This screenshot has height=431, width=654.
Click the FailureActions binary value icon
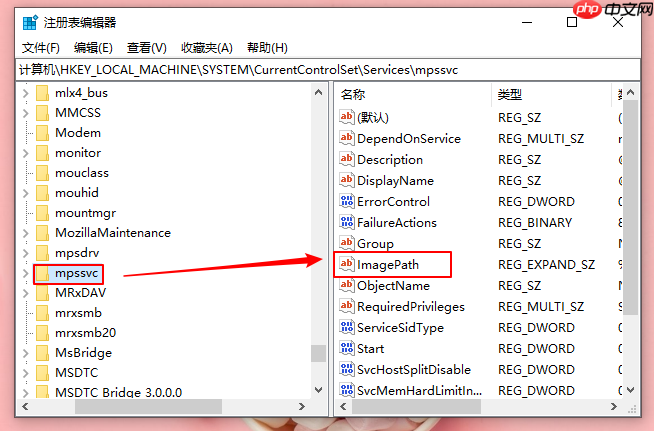pos(347,223)
